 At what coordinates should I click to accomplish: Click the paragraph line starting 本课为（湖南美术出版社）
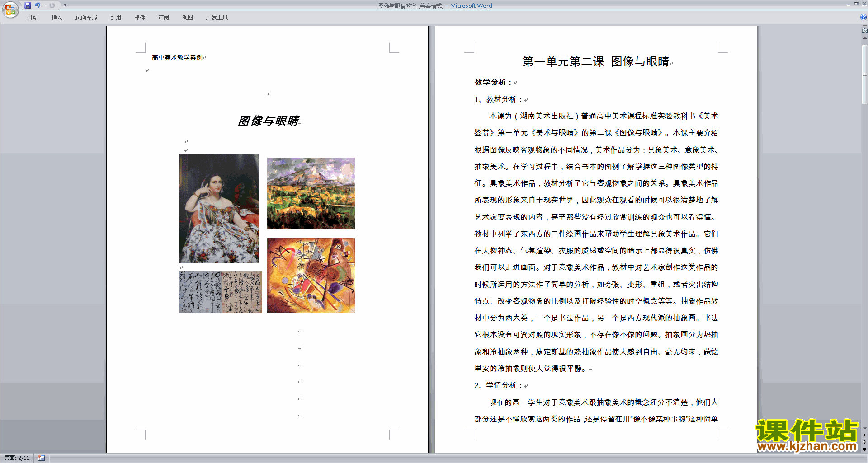tap(604, 116)
